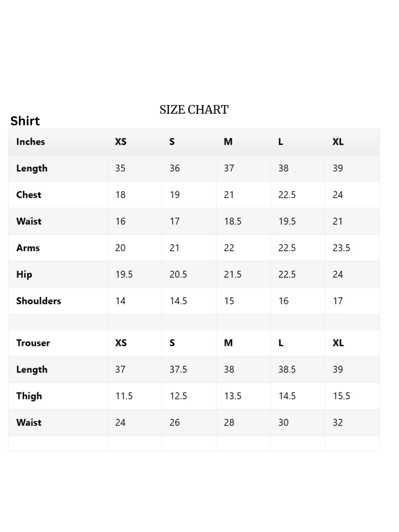Click the Inches header cell
Viewport: 399px width, 532px height.
click(x=31, y=142)
